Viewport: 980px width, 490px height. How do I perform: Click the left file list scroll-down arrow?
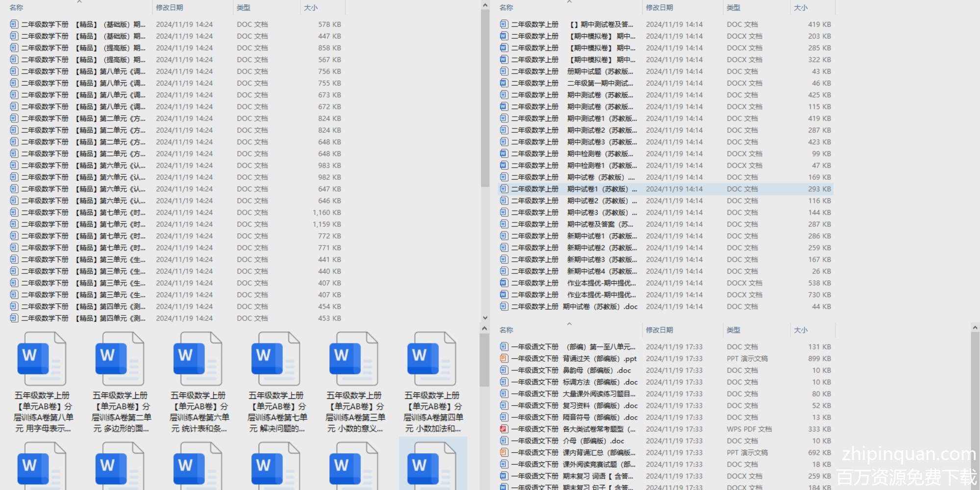[485, 318]
